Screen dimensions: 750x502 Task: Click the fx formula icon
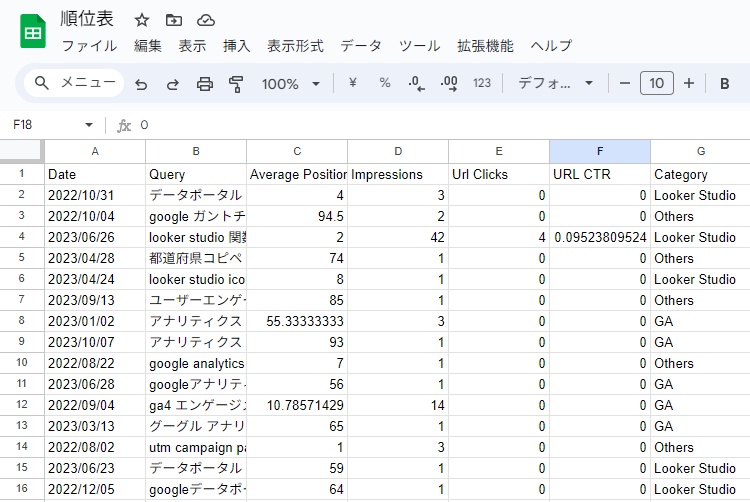point(124,125)
